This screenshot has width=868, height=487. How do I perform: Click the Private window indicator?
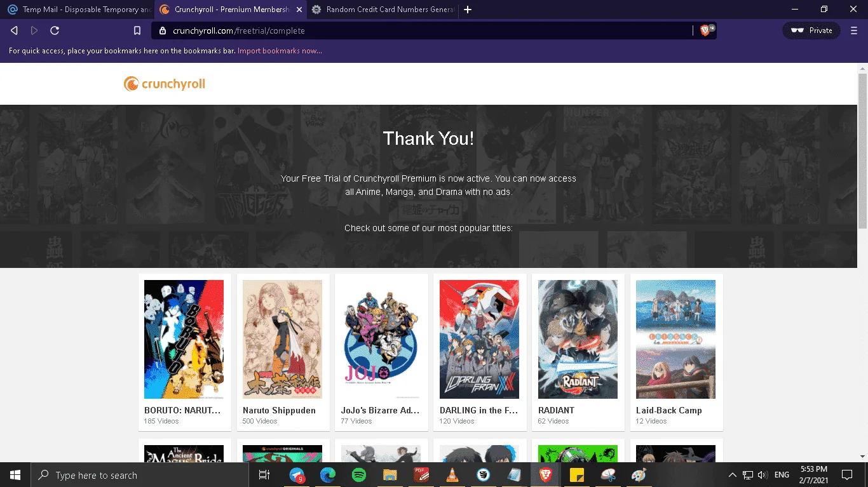click(811, 30)
